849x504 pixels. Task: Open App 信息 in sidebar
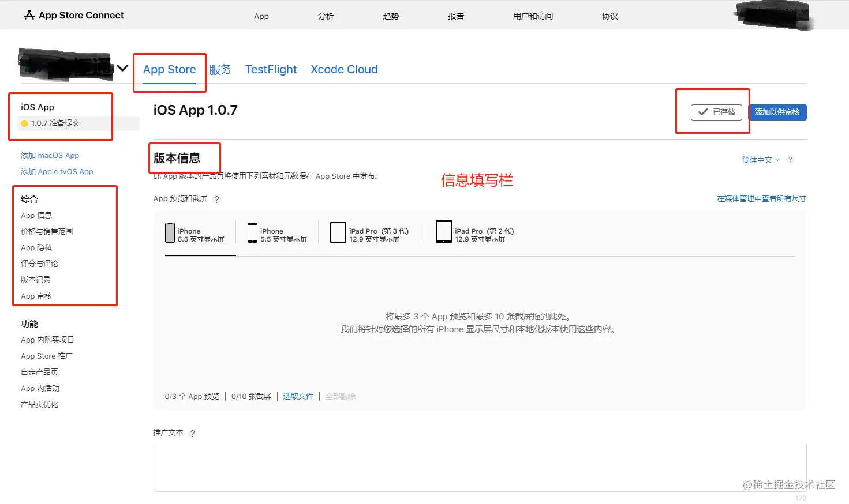click(x=36, y=216)
